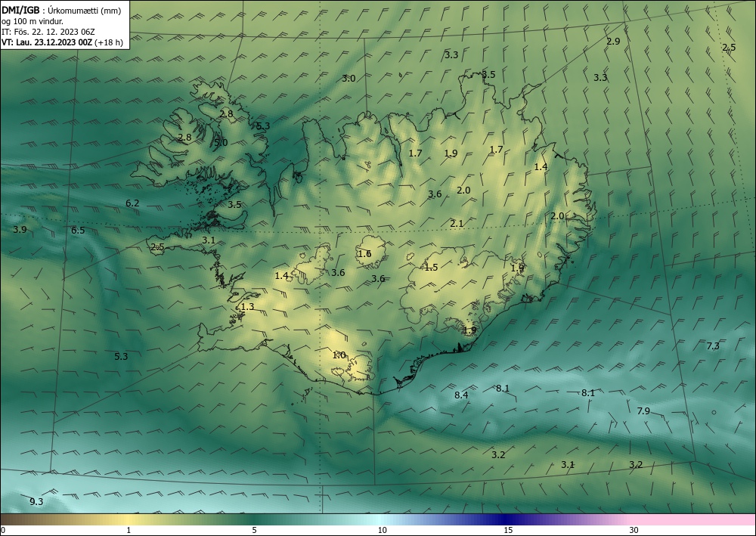Image resolution: width=756 pixels, height=536 pixels.
Task: Click the 2.1 value label
Action: (x=457, y=223)
